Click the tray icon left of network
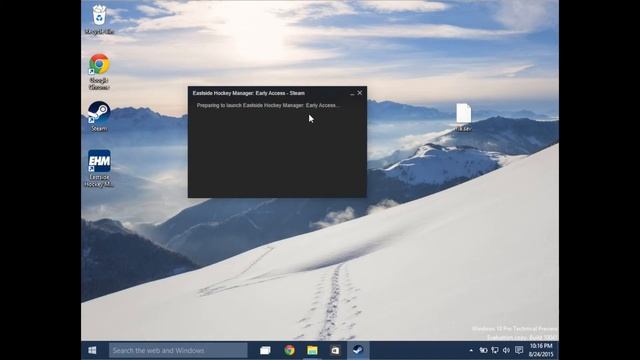The height and width of the screenshot is (360, 640). coord(483,350)
